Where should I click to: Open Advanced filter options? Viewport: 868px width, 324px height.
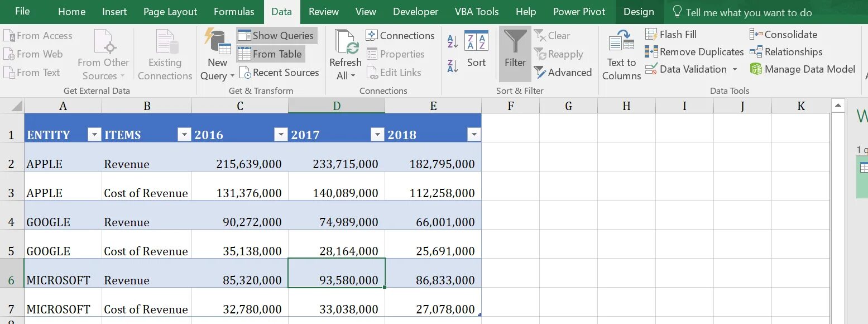[563, 72]
